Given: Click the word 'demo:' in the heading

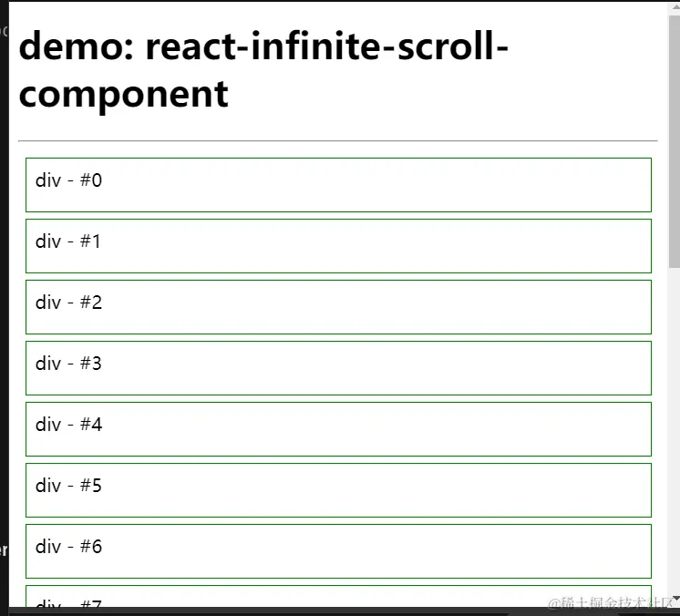Looking at the screenshot, I should (77, 46).
